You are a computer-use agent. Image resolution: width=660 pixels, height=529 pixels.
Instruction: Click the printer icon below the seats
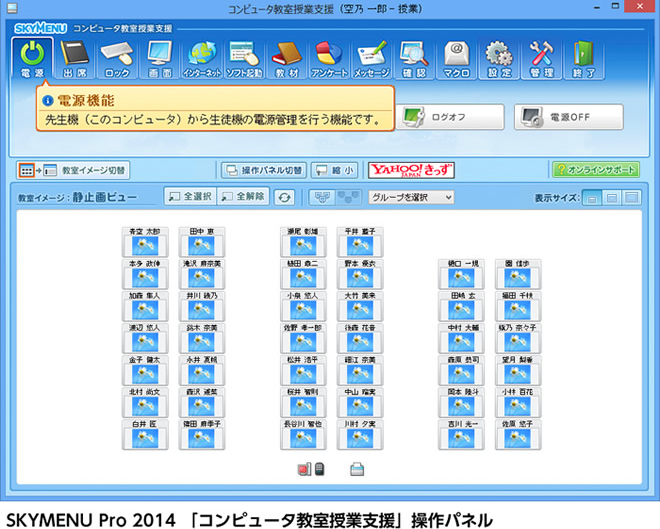(357, 469)
